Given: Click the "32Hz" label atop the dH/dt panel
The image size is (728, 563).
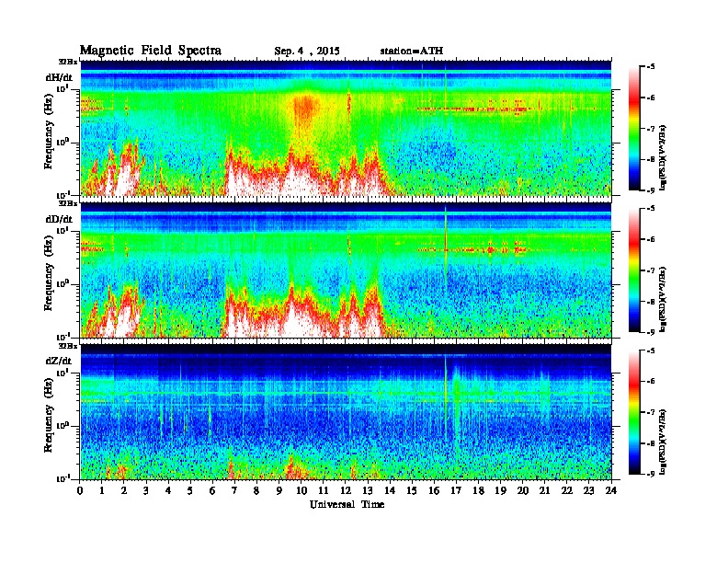Looking at the screenshot, I should tap(68, 62).
